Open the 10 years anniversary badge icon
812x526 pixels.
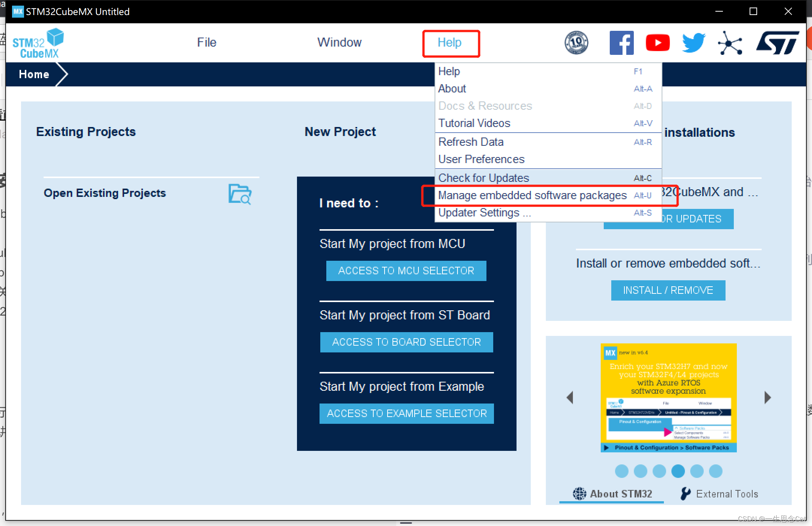[576, 42]
